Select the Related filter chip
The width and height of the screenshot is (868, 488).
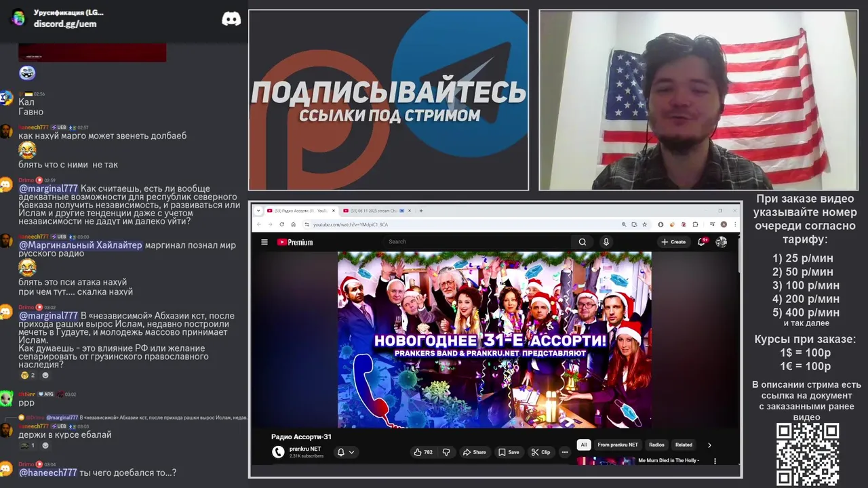(x=684, y=445)
